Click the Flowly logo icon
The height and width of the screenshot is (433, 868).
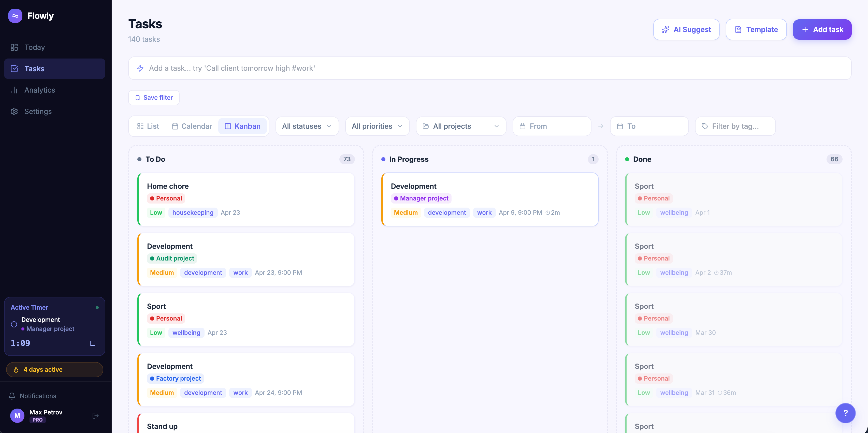[15, 16]
